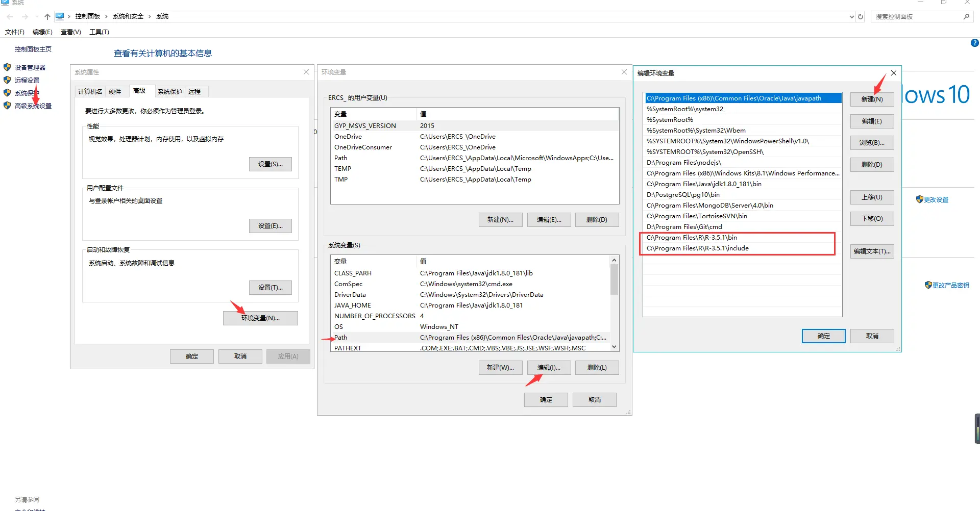Select C:\Program Files\R\R-3.5.1\include entry
Screen dimensions: 980x511
[x=743, y=248]
